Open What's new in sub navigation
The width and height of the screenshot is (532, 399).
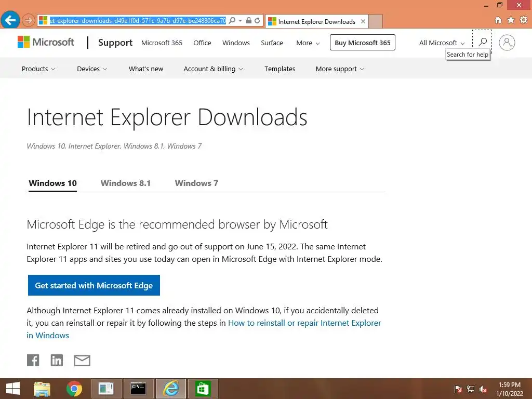[x=146, y=69]
